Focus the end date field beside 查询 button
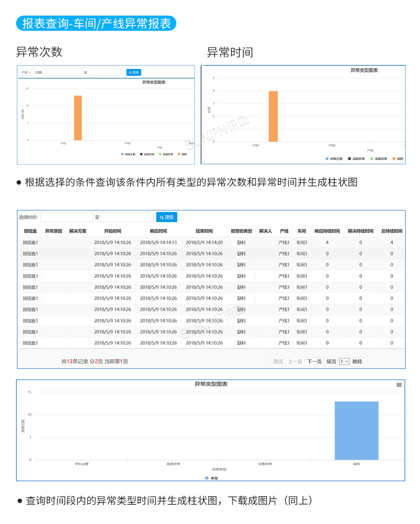420x524 pixels. [106, 72]
